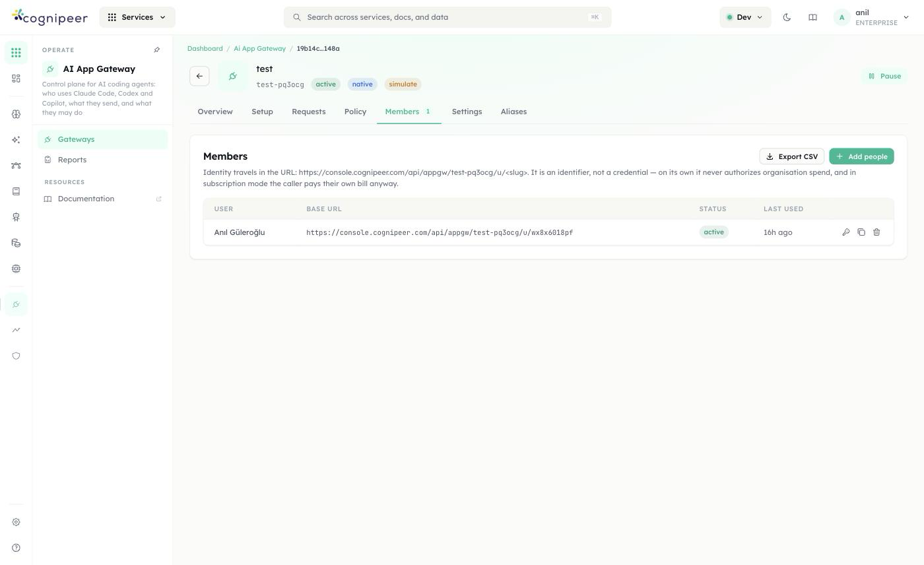Focus the global search field
This screenshot has height=565, width=924.
click(x=447, y=17)
